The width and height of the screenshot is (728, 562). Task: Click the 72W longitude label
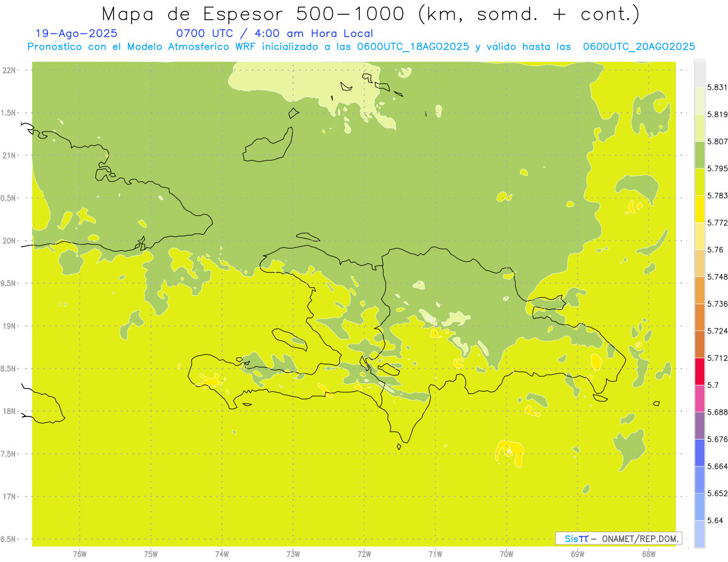point(364,554)
